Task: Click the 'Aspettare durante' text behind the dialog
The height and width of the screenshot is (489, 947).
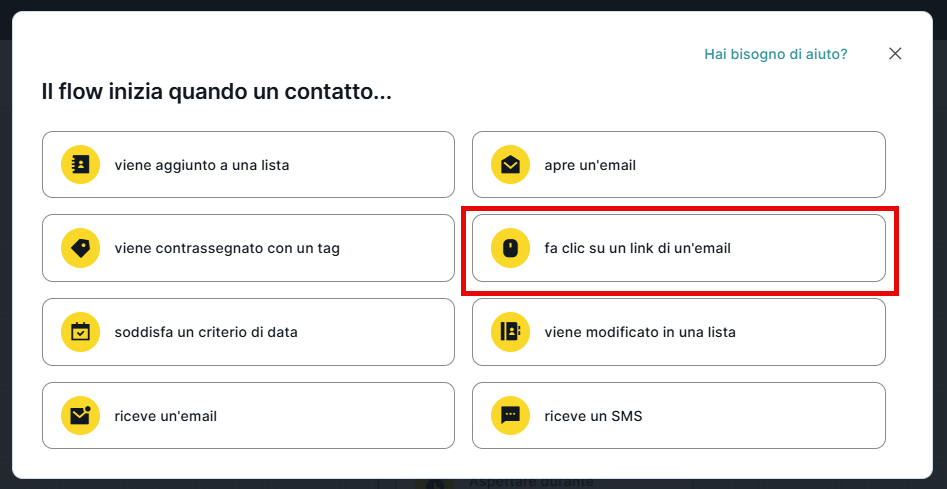Action: point(530,482)
